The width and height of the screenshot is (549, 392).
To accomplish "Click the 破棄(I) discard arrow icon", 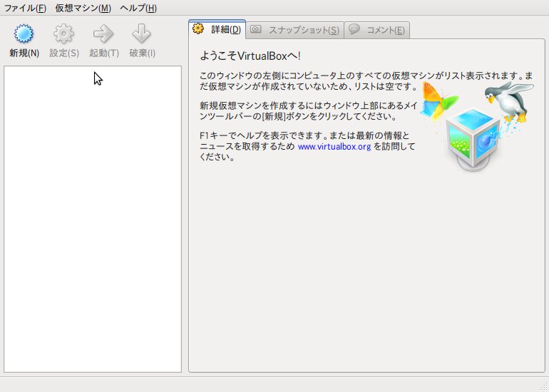I will 142,33.
